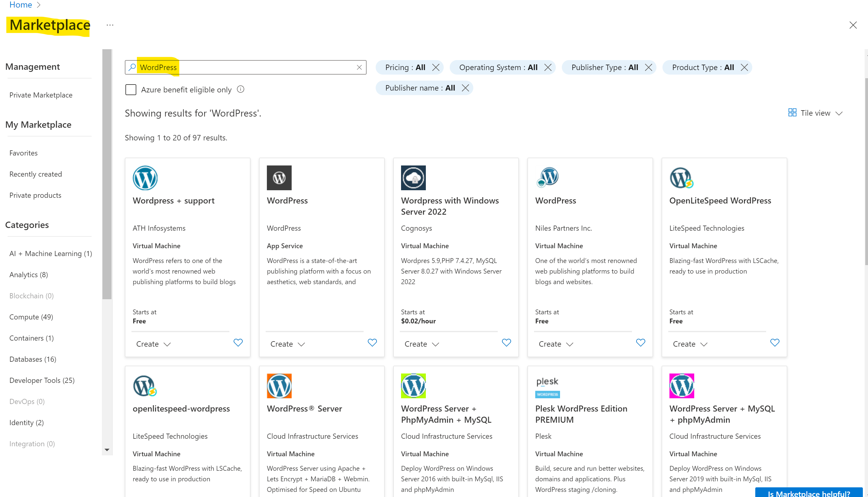Open Recently created
Screen dimensions: 868x497
(x=36, y=174)
